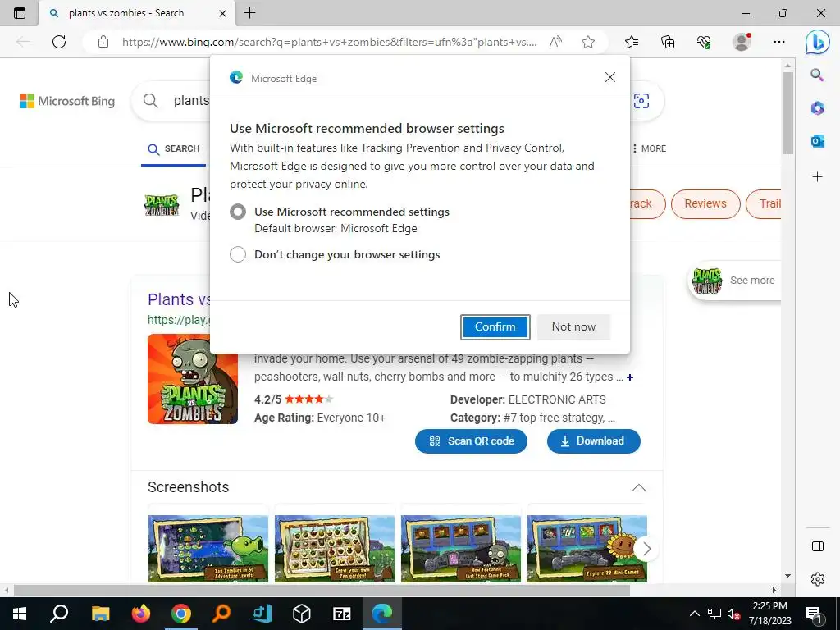840x630 pixels.
Task: Expand description with plus sign
Action: tap(630, 377)
